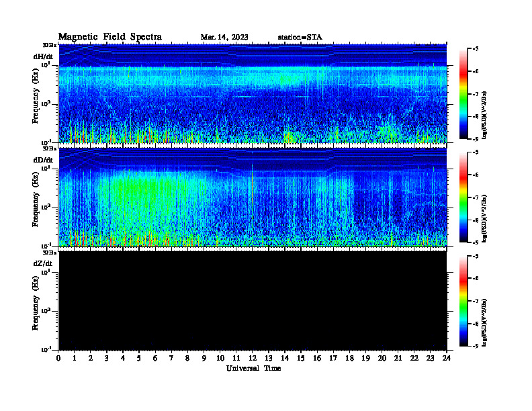The height and width of the screenshot is (411, 532).
Task: Click the color bar beside the dH/dt panel
Action: pyautogui.click(x=463, y=94)
